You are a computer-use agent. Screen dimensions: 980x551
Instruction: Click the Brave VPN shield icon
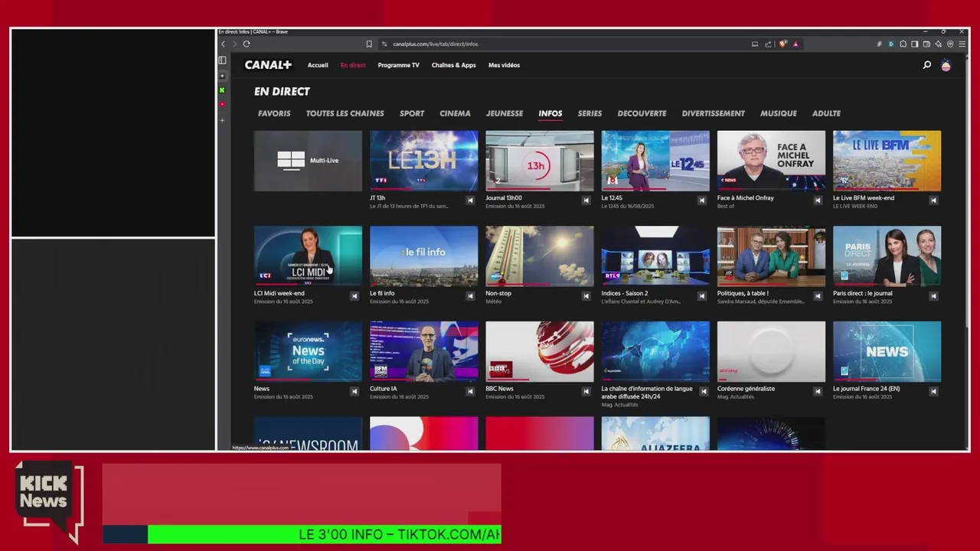950,44
